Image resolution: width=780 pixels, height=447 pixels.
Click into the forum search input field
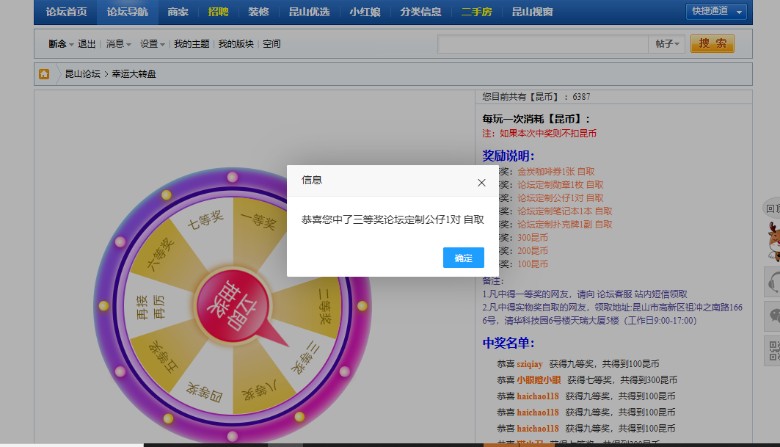(542, 44)
